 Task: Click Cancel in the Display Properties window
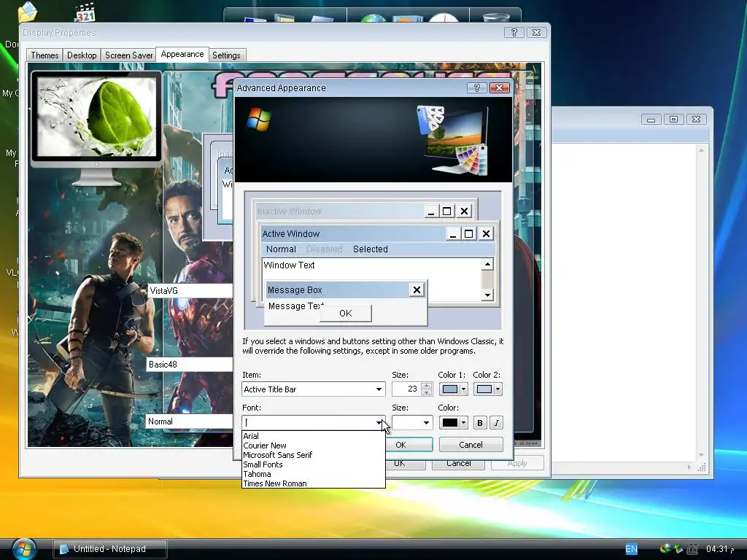pos(458,464)
